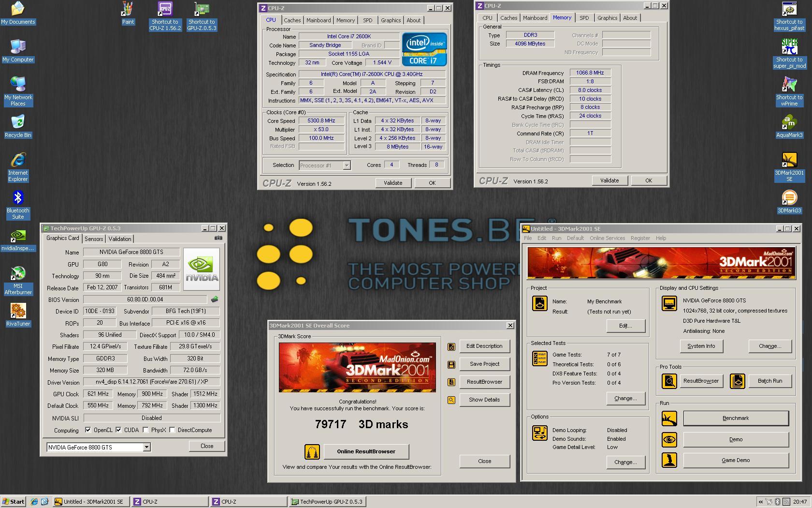Launch MSI Afterburner desktop icon
Viewport: 812px width, 508px height.
(x=18, y=281)
